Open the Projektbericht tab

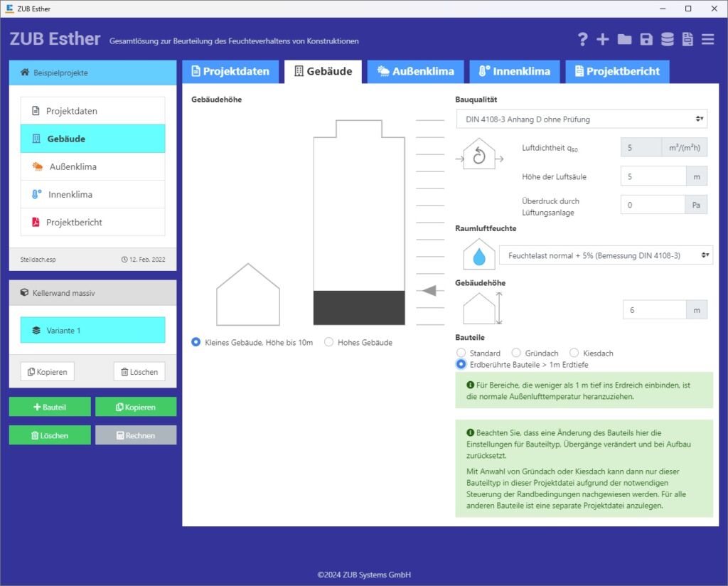click(617, 71)
